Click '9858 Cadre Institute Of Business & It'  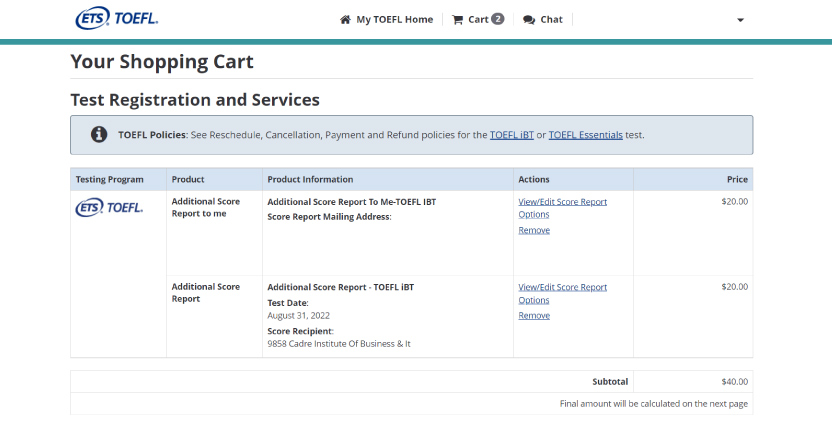[339, 344]
